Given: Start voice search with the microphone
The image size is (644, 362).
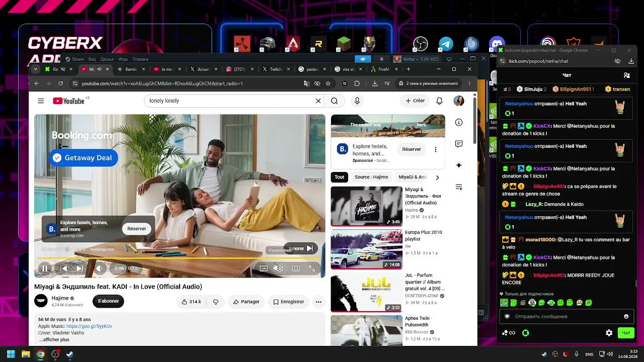Looking at the screenshot, I should pos(357,101).
